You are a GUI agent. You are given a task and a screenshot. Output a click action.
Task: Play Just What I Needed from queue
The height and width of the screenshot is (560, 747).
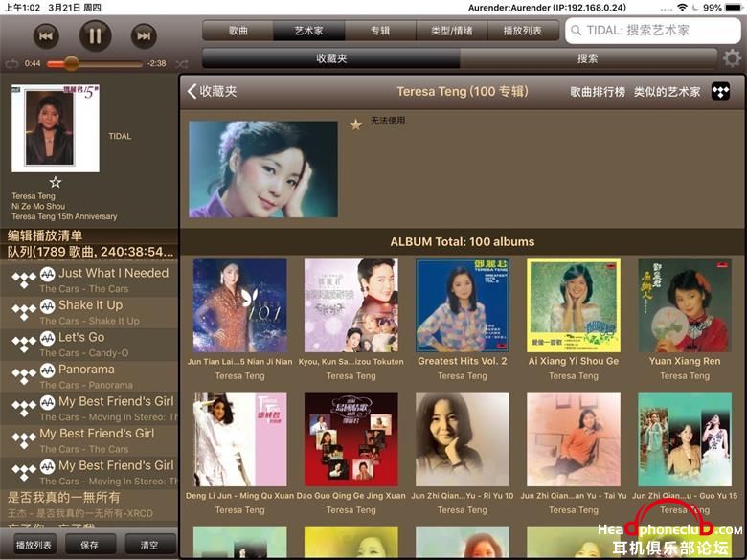[x=89, y=280]
